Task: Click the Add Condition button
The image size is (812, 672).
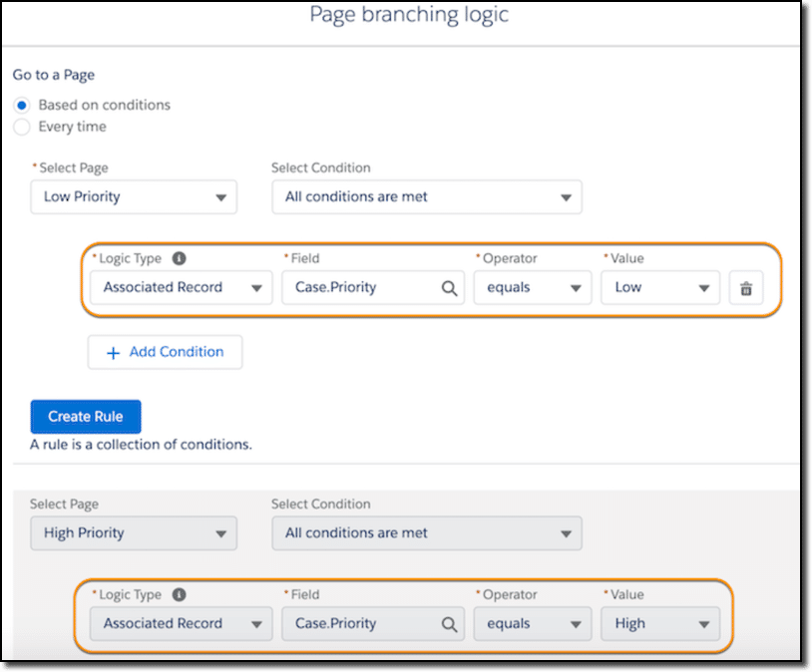Action: click(165, 352)
